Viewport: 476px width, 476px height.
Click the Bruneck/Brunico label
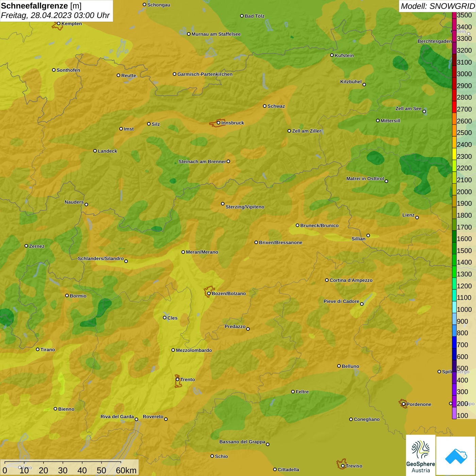(x=319, y=225)
